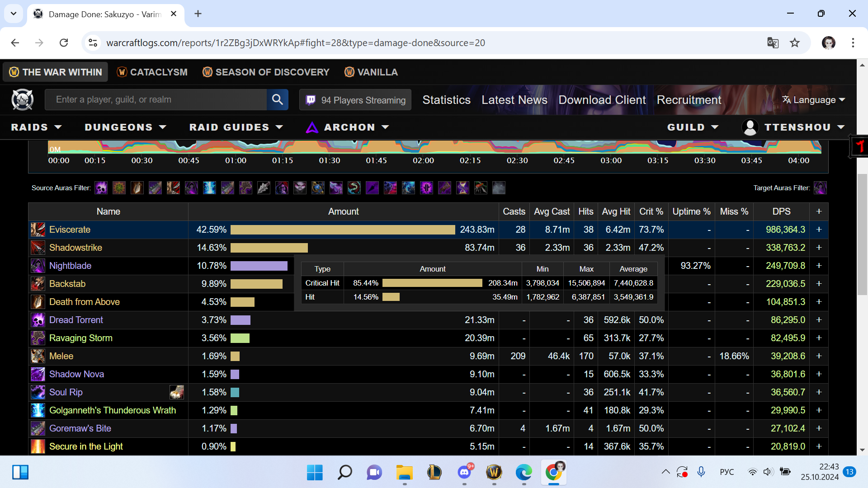Open the Language dropdown
The height and width of the screenshot is (488, 868).
813,100
